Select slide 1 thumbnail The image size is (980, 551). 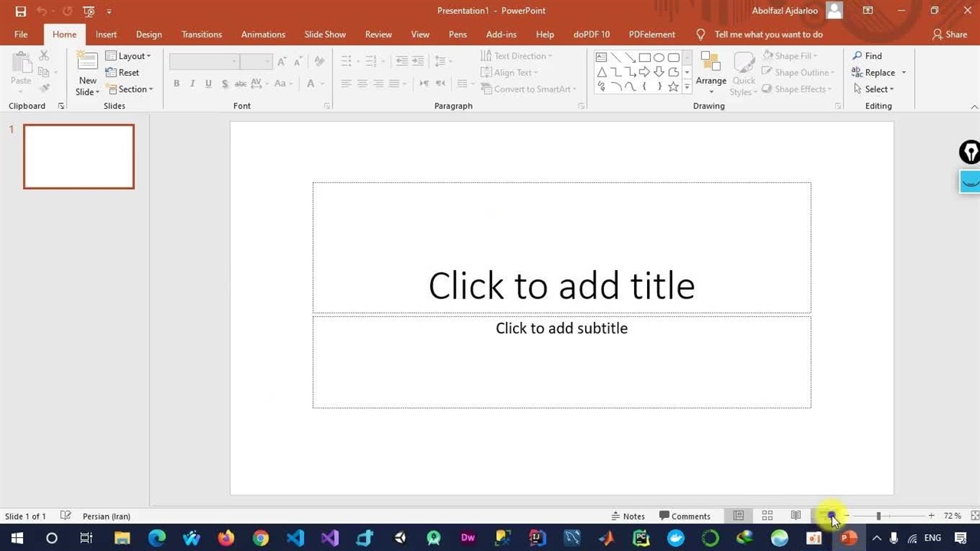[79, 156]
